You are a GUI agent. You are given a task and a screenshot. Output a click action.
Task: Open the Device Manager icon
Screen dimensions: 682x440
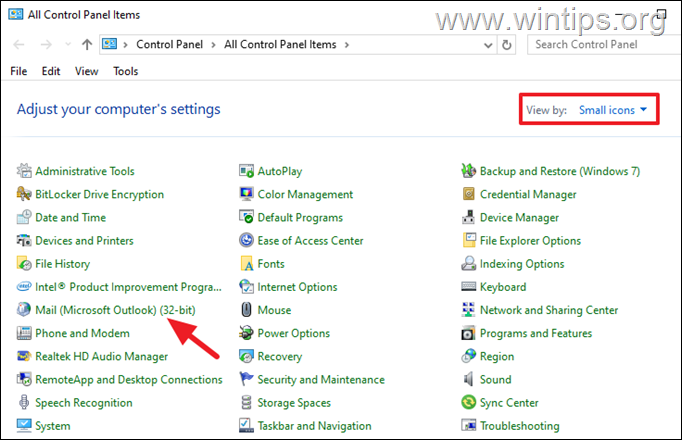469,217
